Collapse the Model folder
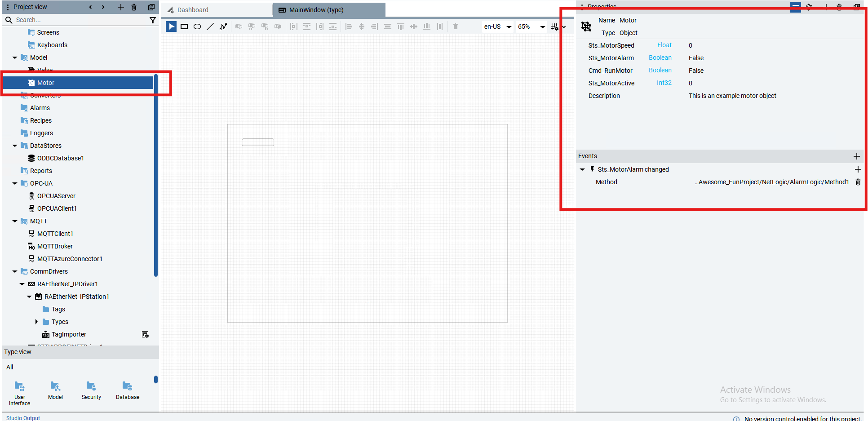Image resolution: width=868 pixels, height=421 pixels. [15, 58]
